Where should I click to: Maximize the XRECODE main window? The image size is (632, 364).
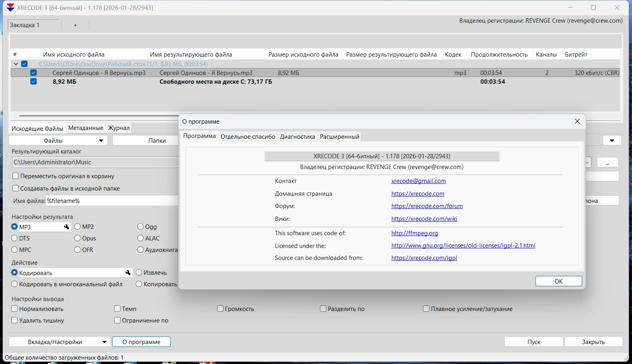click(593, 8)
